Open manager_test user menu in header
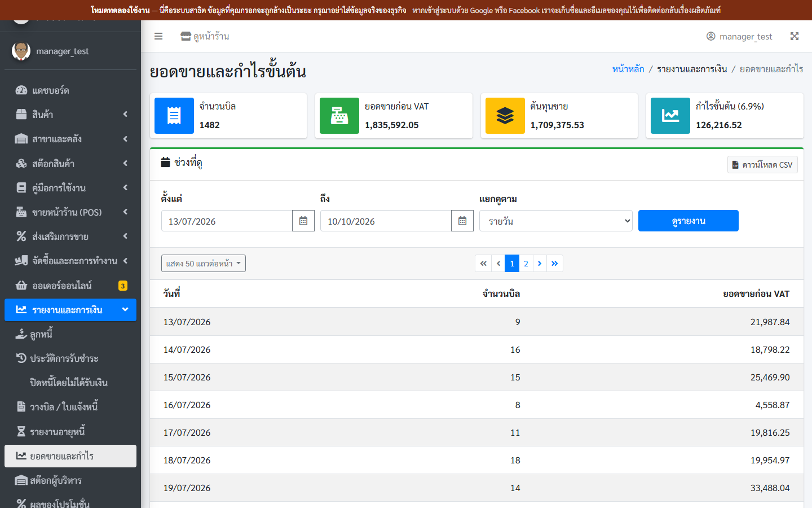The width and height of the screenshot is (812, 508). click(739, 36)
